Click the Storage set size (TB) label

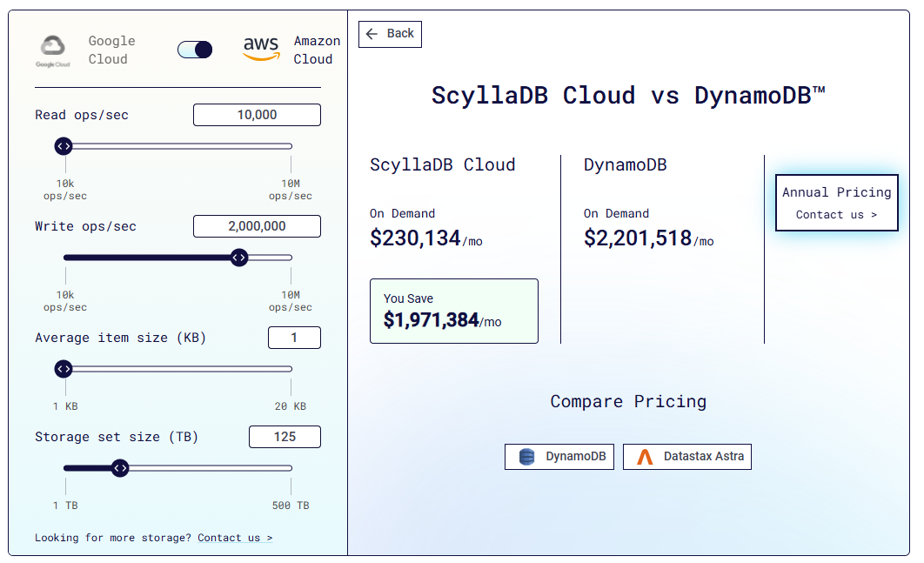[x=117, y=437]
